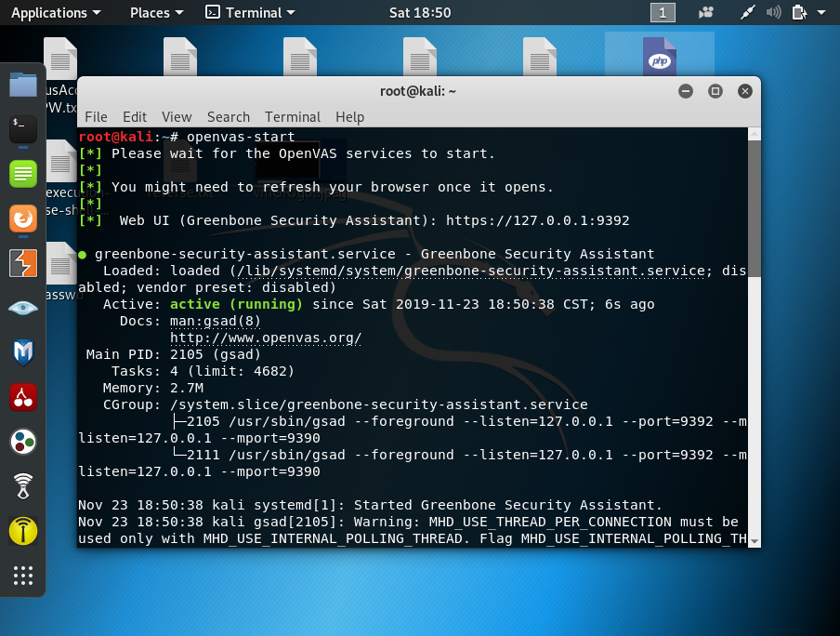This screenshot has width=840, height=636.
Task: Open Burp Suite from the dock
Action: point(23,263)
